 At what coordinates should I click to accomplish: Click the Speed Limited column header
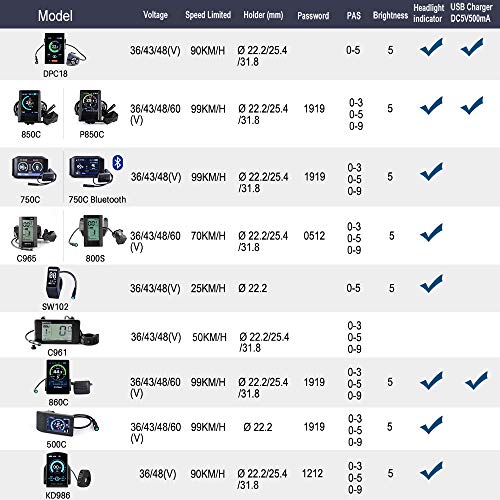(208, 15)
